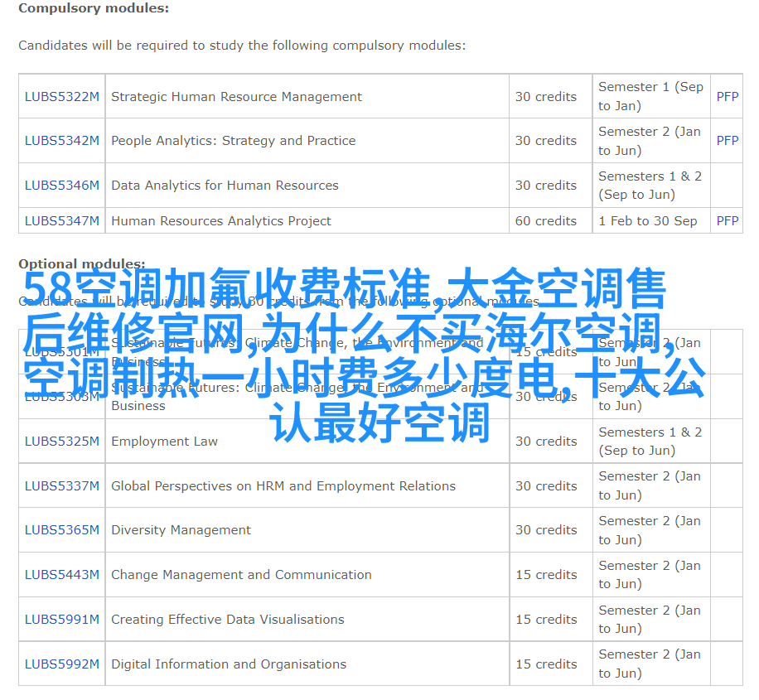Screen dimensions: 759x700
Task: Click the LUBS5992M module code
Action: point(61,664)
